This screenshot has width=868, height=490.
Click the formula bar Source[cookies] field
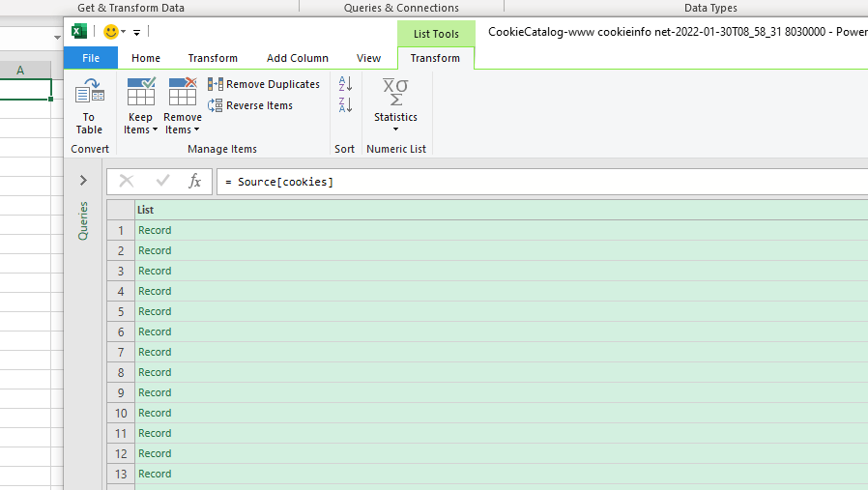pyautogui.click(x=542, y=182)
